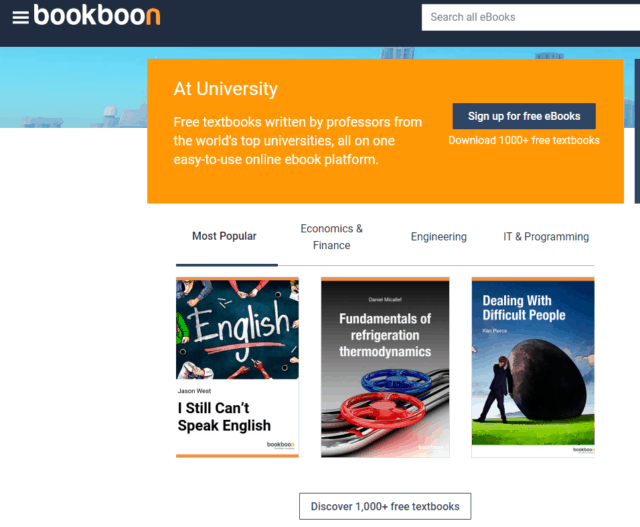Click Discover 1,000+ free textbooks button
This screenshot has height=527, width=640.
(x=385, y=506)
